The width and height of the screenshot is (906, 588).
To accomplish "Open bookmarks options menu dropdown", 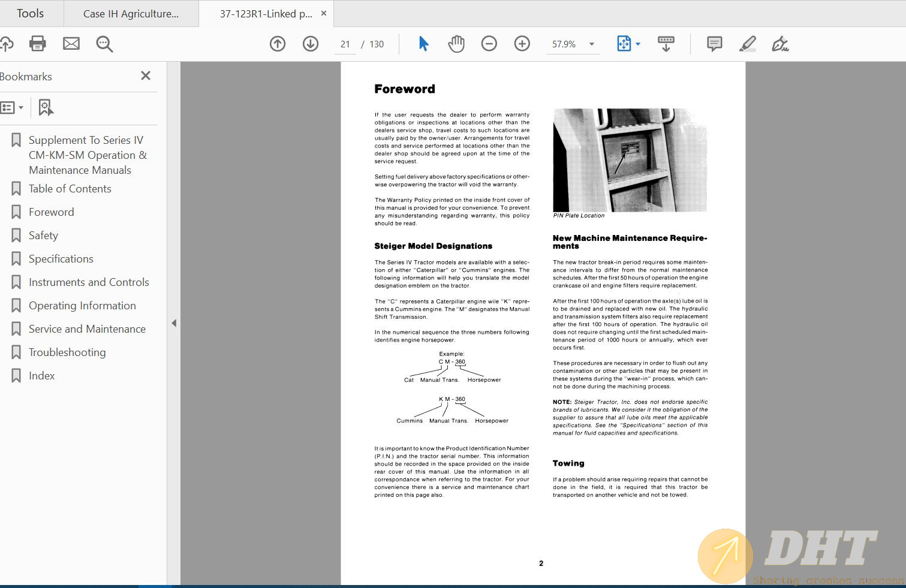I will click(12, 108).
